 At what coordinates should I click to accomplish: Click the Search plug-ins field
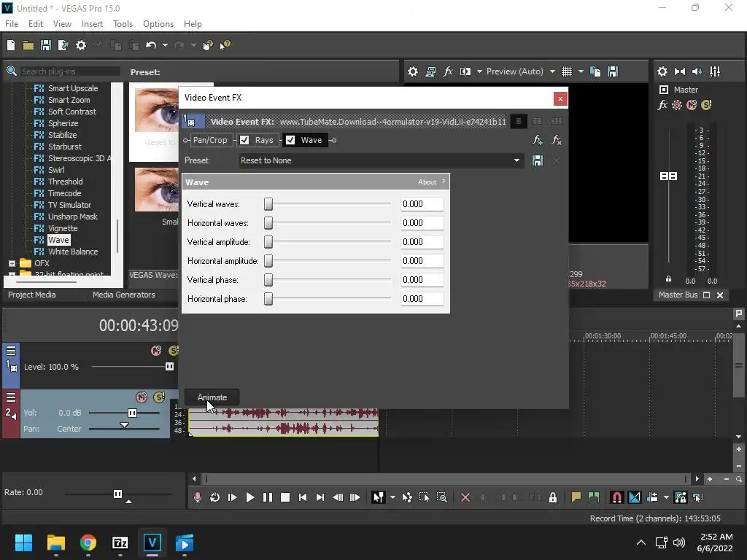click(x=69, y=71)
